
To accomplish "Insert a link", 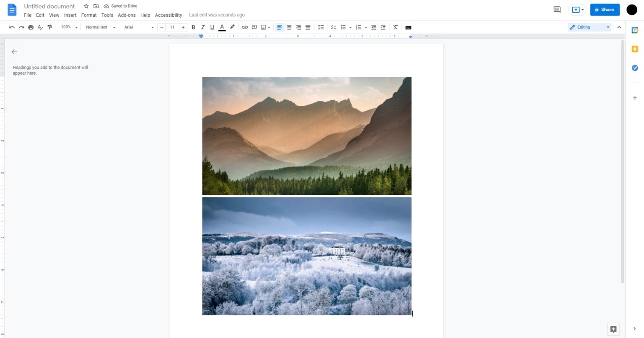I will click(245, 27).
